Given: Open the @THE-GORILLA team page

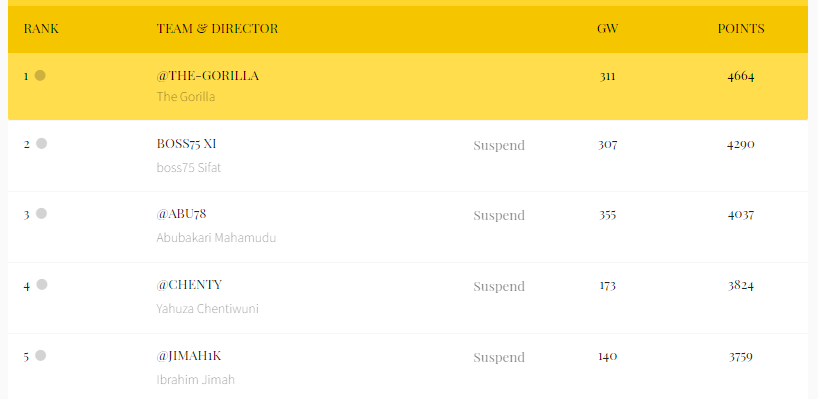Looking at the screenshot, I should click(208, 76).
